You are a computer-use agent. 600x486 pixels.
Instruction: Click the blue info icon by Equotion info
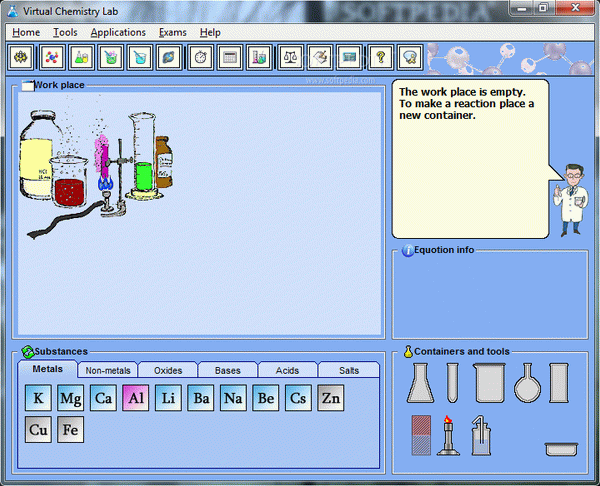click(408, 251)
